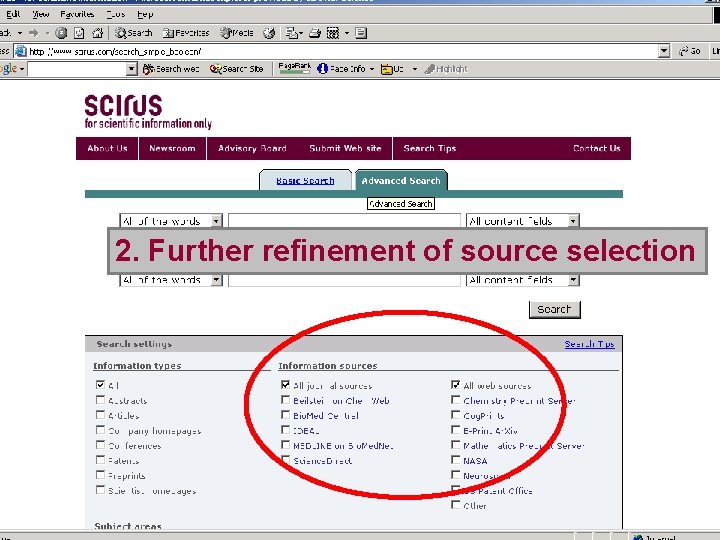Click the browser address bar URL
This screenshot has width=720, height=540.
[x=115, y=51]
